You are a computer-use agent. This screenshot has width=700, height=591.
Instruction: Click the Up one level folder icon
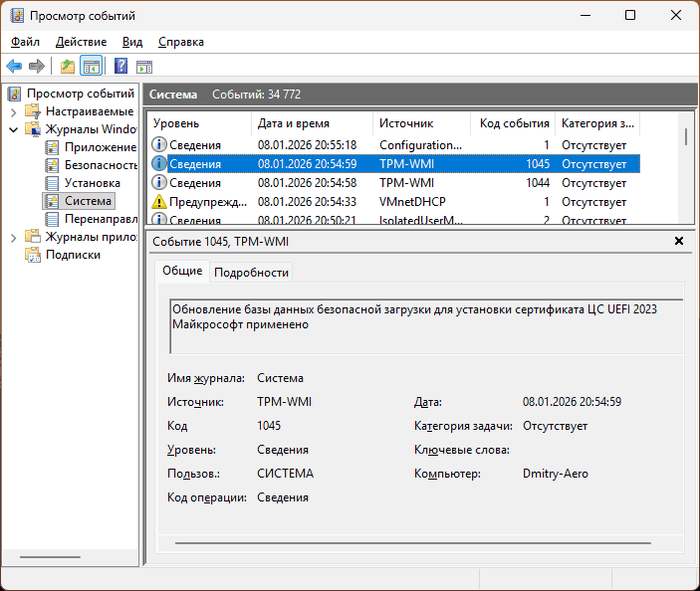67,67
